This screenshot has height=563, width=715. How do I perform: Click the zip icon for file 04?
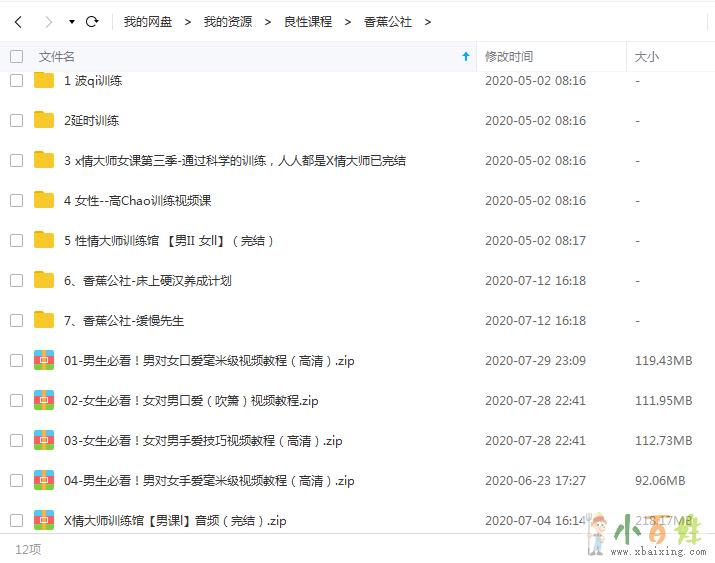click(44, 480)
